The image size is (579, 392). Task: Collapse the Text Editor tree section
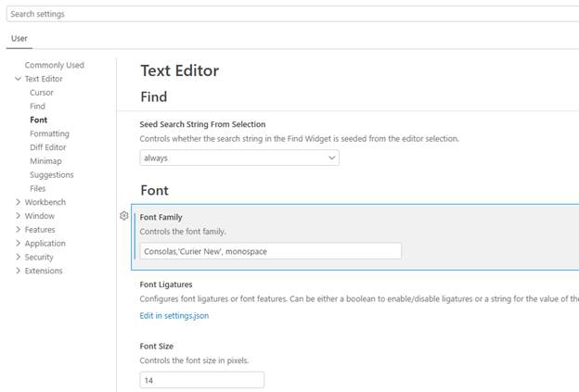pos(19,80)
